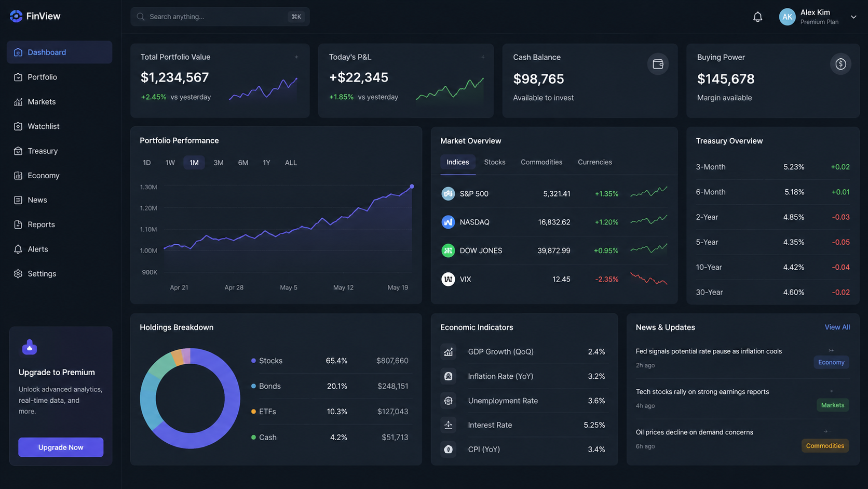Screen dimensions: 868x489
Task: Click the Search anything input field
Action: click(x=220, y=17)
